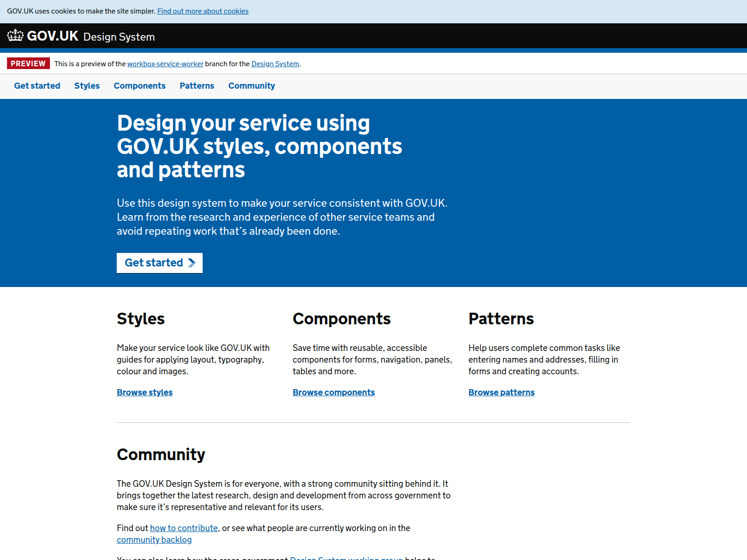
Task: Click 'Save time with reusable, accessible' text
Action: point(373,360)
